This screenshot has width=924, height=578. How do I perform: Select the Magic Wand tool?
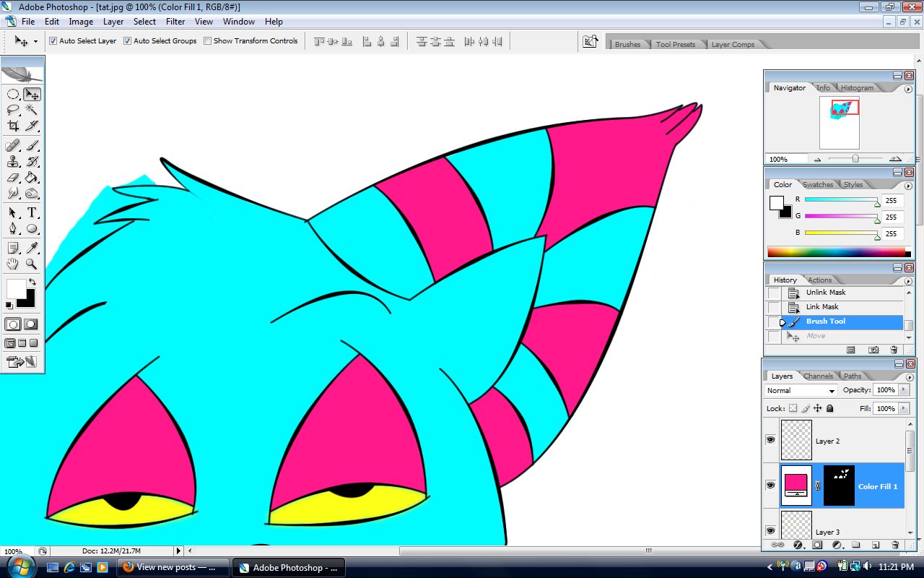[32, 110]
